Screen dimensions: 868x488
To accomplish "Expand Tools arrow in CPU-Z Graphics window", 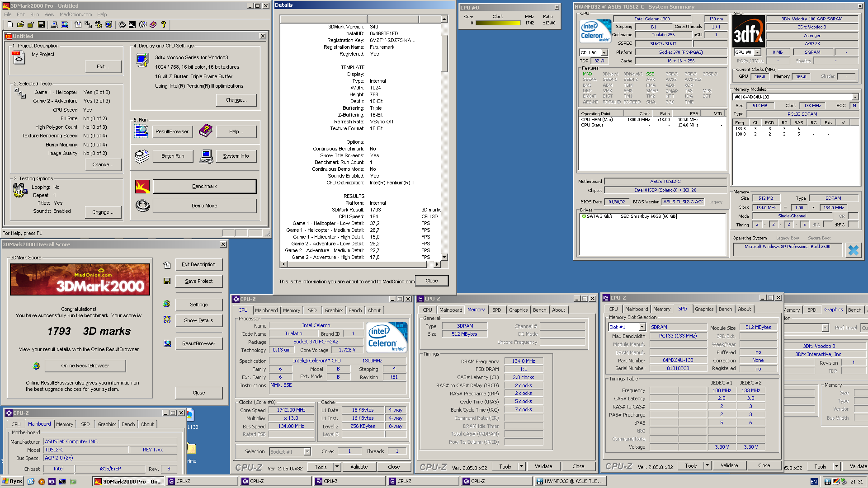I will tap(836, 466).
